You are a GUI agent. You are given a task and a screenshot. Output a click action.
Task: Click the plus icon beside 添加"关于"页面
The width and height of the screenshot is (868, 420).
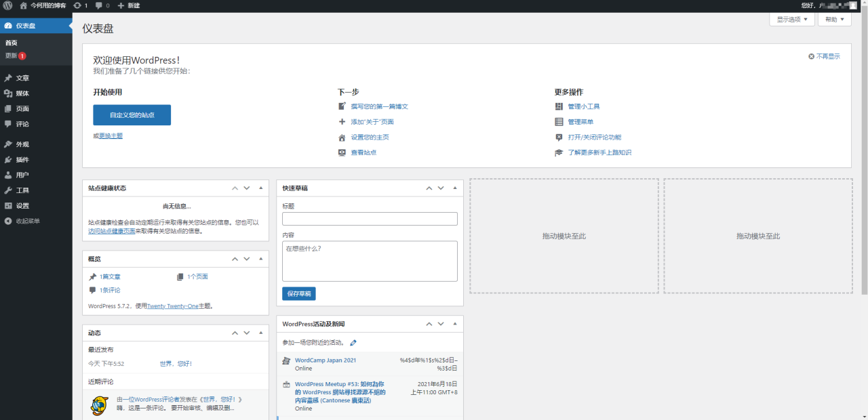coord(342,122)
